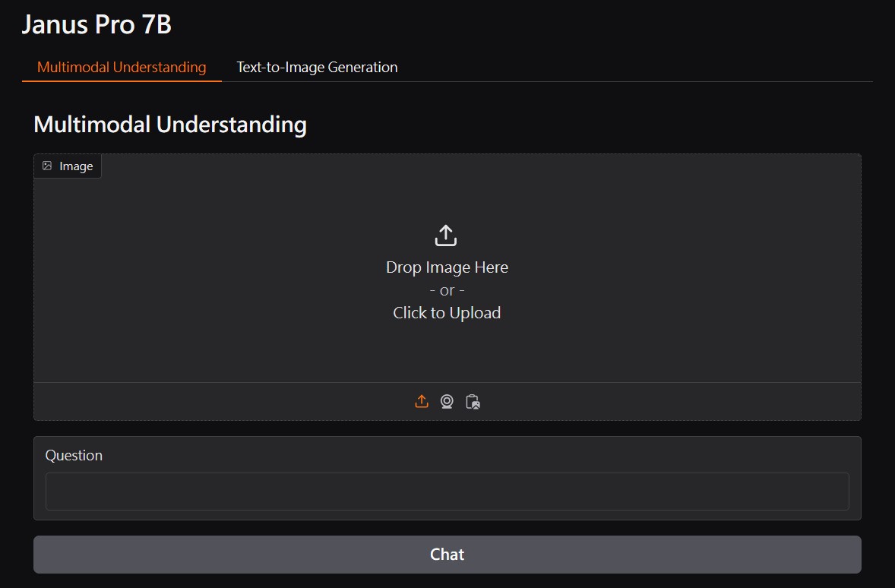The width and height of the screenshot is (895, 588).
Task: Click the Multimodal Understanding section heading
Action: point(170,125)
